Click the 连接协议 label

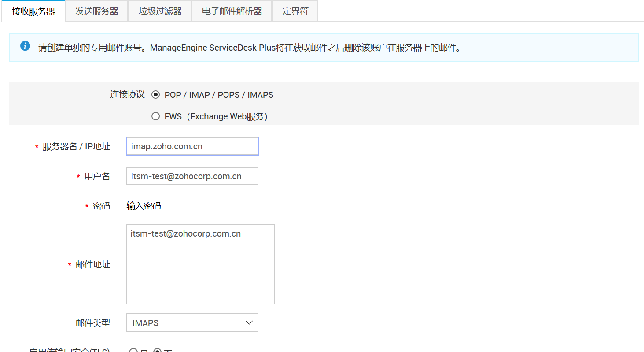coord(127,95)
